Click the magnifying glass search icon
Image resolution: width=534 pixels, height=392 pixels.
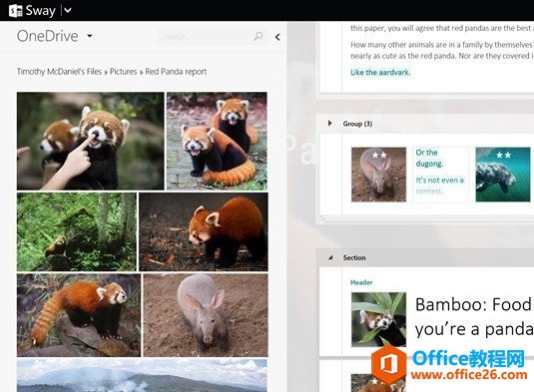pos(259,36)
